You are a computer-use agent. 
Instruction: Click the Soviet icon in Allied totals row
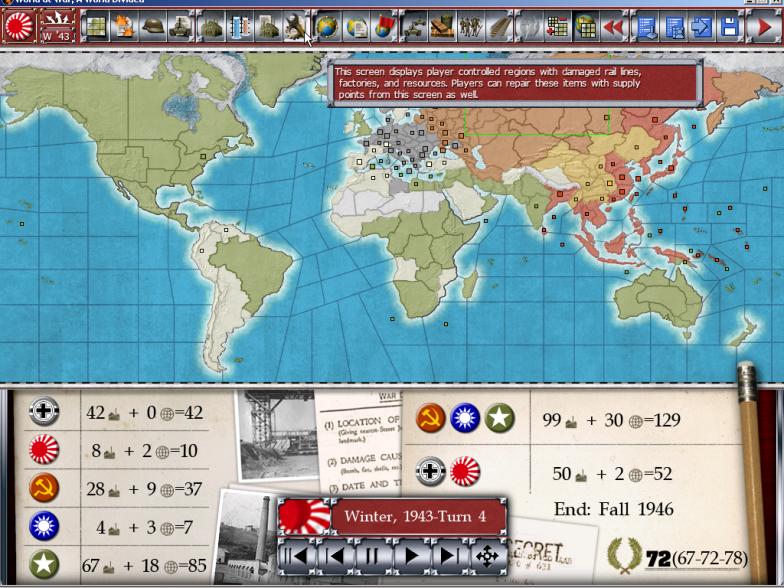[430, 418]
